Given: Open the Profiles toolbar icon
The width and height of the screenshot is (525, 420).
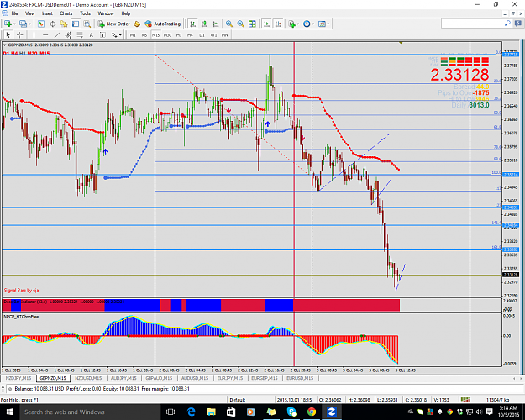Looking at the screenshot, I should [24, 24].
